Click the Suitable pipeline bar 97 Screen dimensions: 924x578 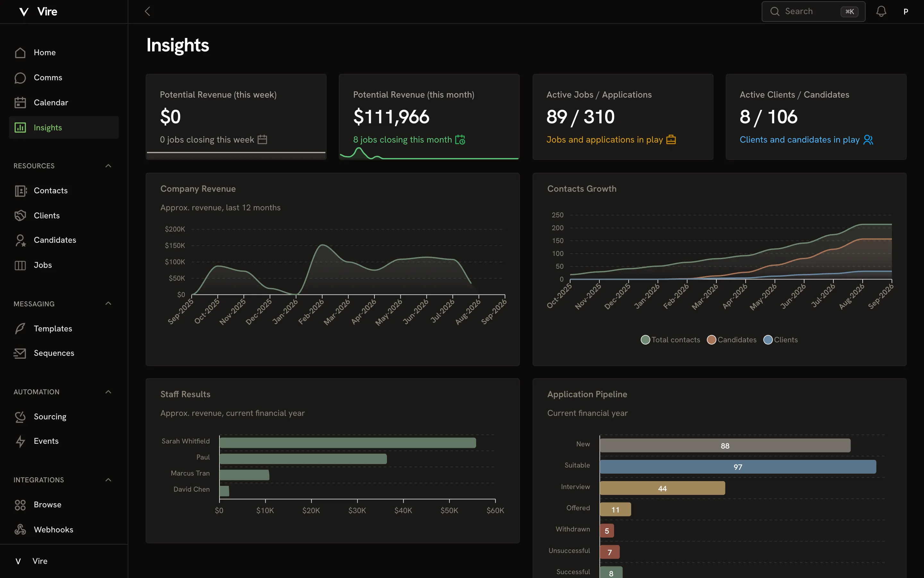pos(738,467)
